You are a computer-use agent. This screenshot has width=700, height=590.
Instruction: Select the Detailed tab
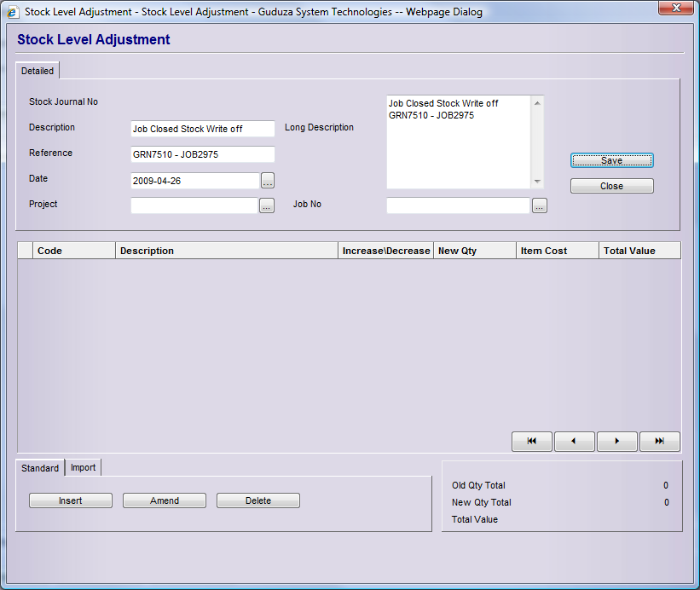[38, 72]
